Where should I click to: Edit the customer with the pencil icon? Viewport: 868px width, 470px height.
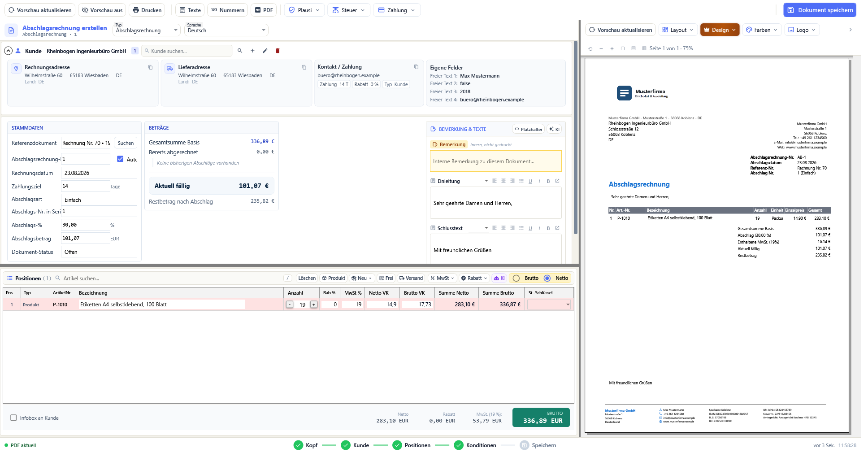tap(265, 51)
